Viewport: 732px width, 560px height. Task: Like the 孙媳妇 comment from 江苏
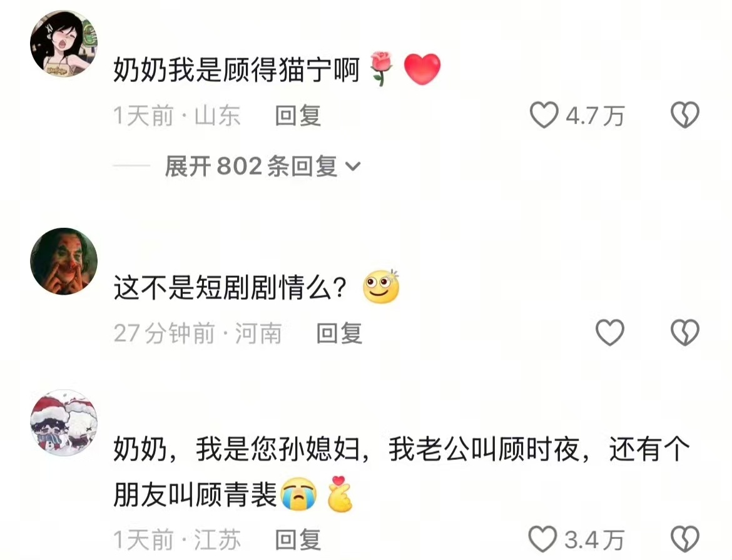[x=542, y=539]
